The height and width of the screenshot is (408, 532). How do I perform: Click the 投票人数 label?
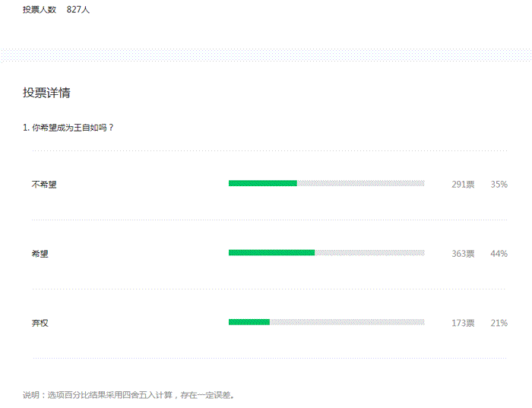40,10
